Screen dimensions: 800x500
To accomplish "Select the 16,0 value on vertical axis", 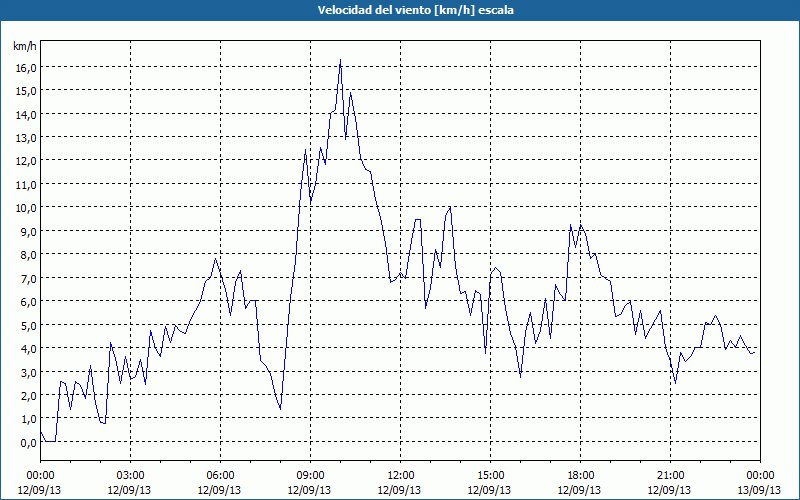I will coord(28,67).
